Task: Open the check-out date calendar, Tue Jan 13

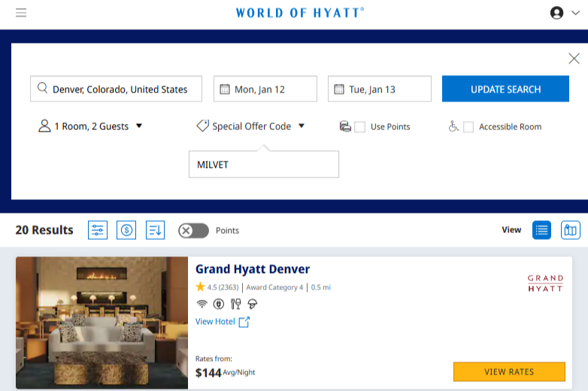Action: pos(379,89)
